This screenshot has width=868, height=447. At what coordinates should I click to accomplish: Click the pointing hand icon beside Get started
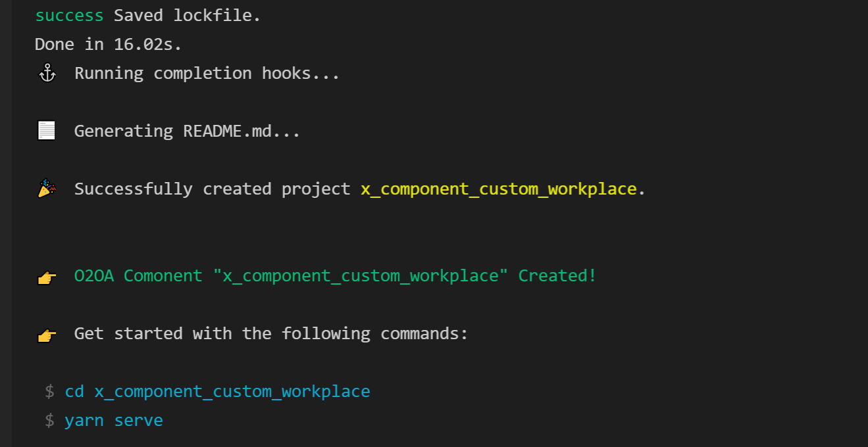click(x=47, y=335)
